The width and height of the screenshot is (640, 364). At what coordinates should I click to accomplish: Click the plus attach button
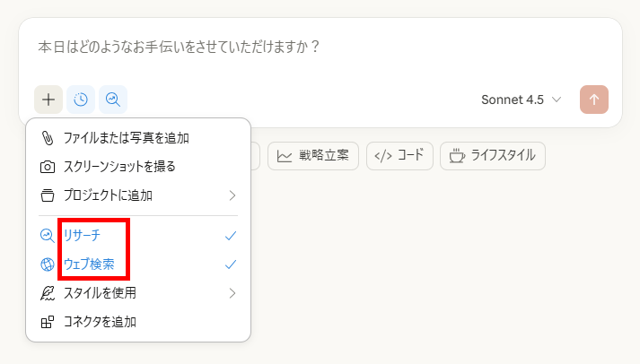(x=48, y=100)
